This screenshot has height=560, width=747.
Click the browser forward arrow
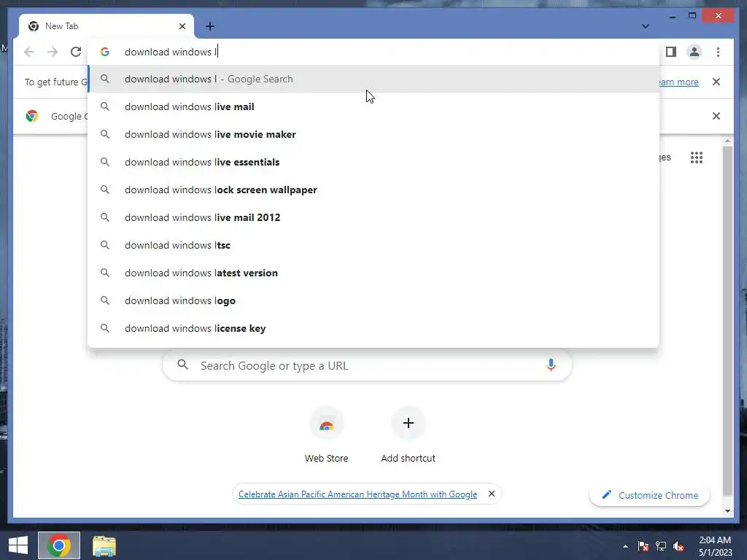[53, 52]
